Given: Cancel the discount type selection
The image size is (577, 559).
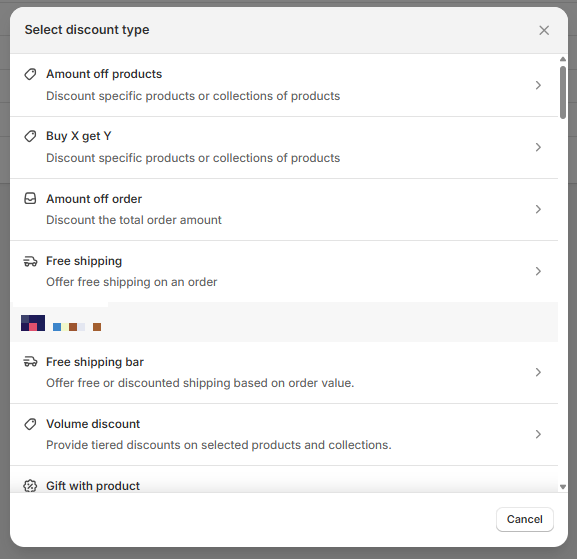Looking at the screenshot, I should coord(524,519).
